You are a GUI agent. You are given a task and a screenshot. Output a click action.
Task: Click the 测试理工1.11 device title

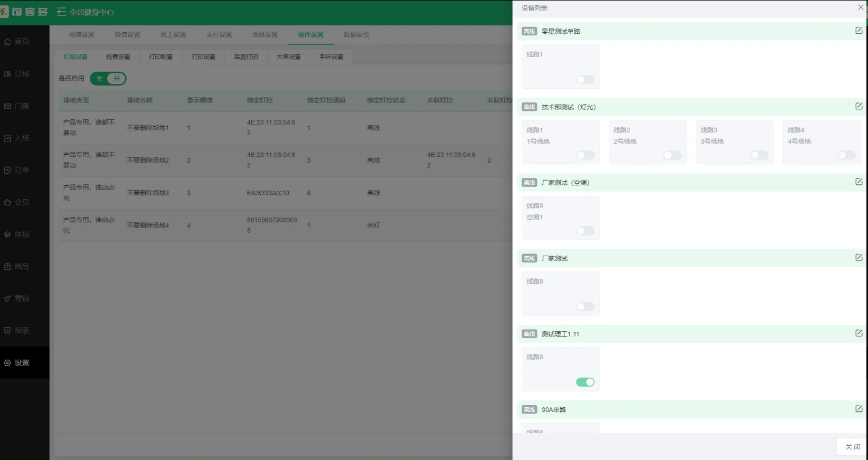[x=560, y=334]
